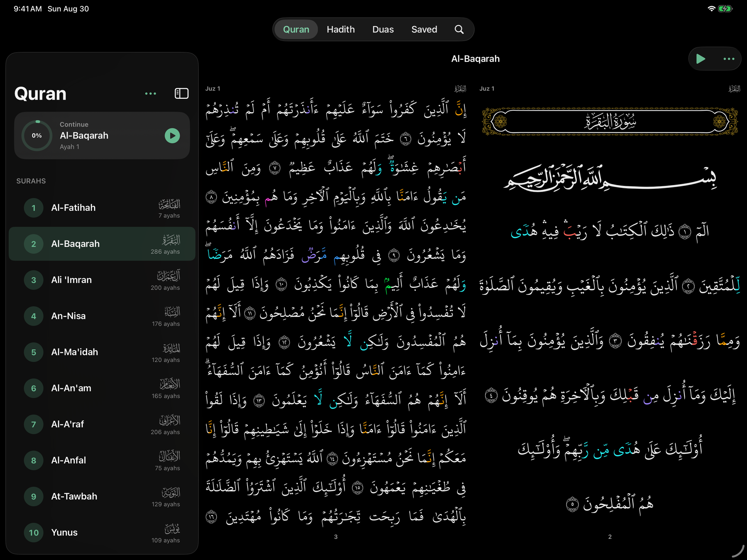747x560 pixels.
Task: Click the number 9 badge for At-Tawbah
Action: [x=34, y=497]
